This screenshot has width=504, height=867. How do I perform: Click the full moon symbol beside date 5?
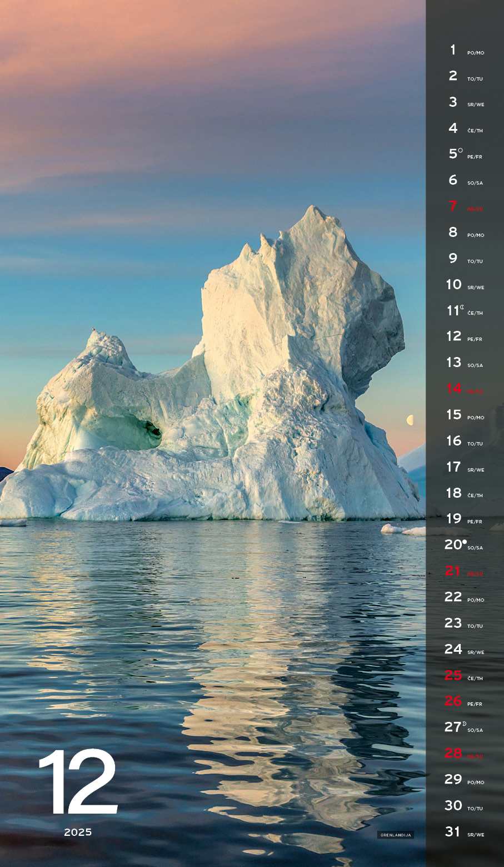460,150
